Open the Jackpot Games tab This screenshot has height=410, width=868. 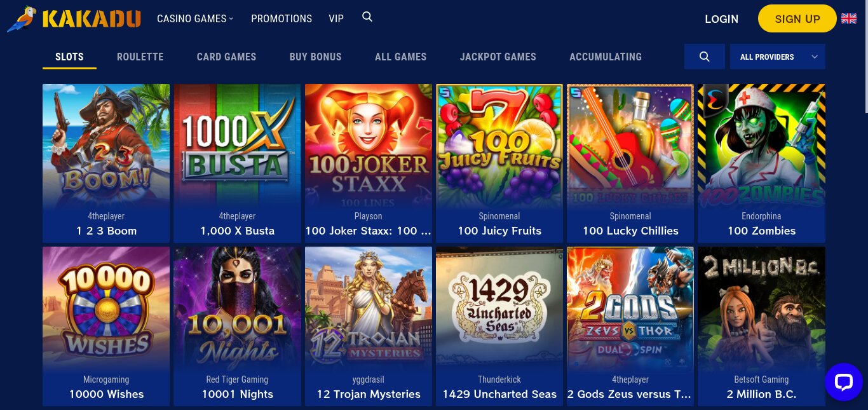498,57
